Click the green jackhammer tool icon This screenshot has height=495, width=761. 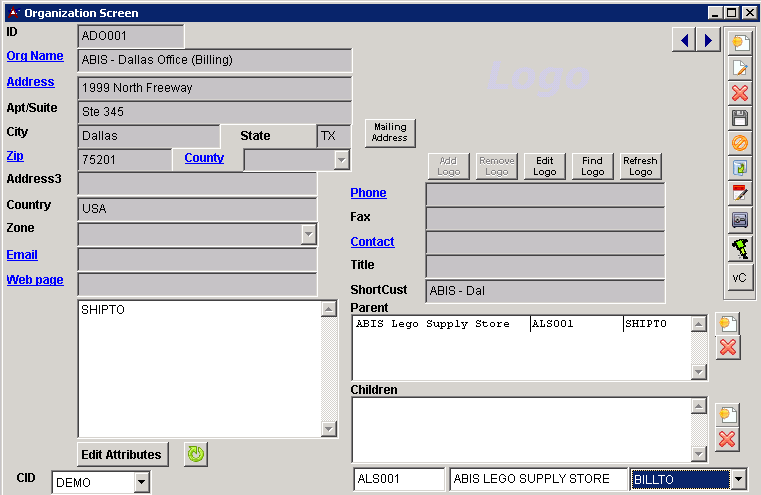(x=740, y=247)
